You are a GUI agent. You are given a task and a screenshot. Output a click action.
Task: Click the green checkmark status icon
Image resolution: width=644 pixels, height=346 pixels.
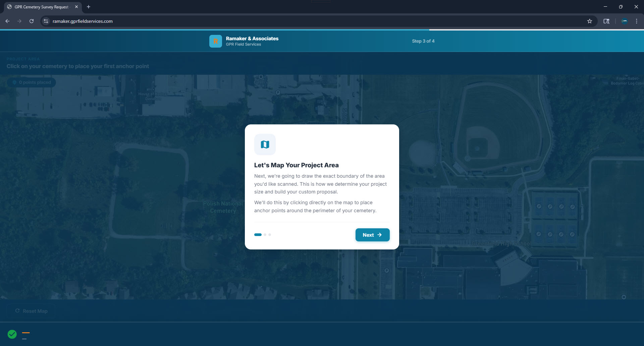pos(12,334)
